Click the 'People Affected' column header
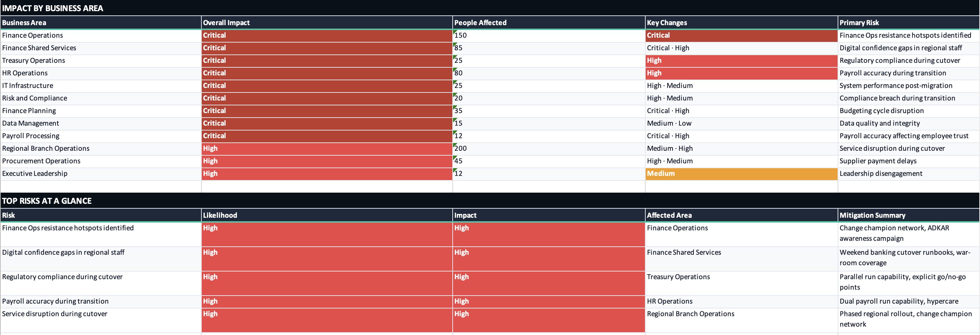Image resolution: width=980 pixels, height=335 pixels. [x=549, y=22]
